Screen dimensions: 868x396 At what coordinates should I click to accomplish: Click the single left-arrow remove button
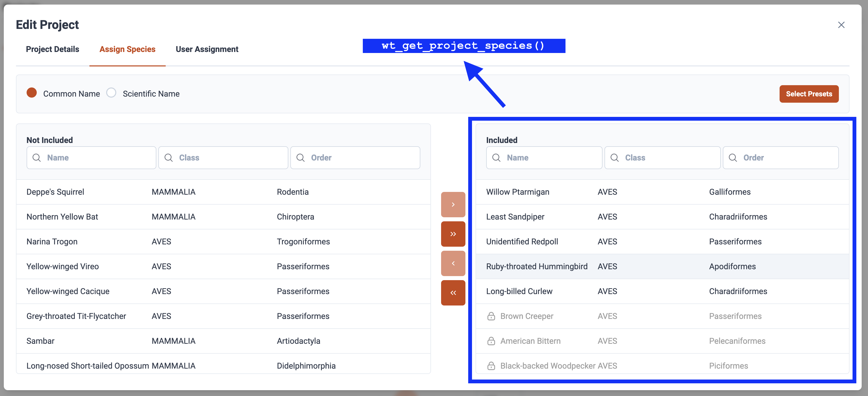point(453,263)
